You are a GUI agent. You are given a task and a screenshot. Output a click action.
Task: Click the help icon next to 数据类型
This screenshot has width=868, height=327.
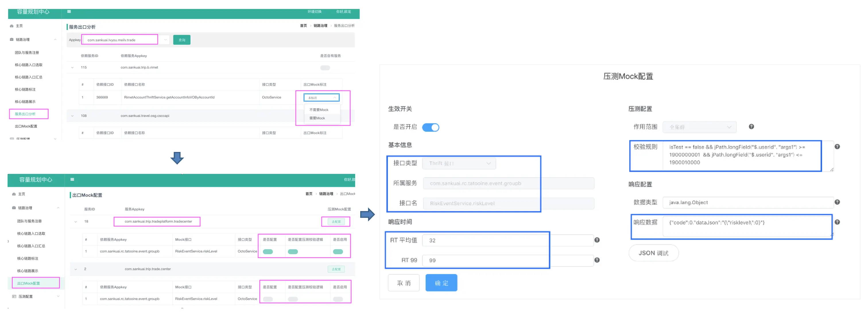pos(838,202)
